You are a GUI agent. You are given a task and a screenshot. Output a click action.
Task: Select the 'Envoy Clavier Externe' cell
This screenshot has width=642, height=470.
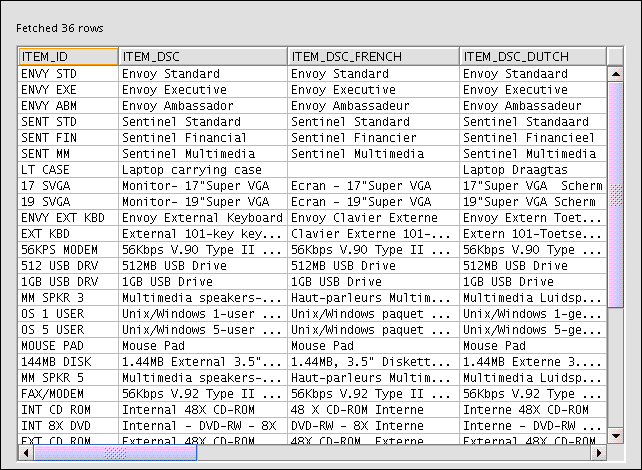tap(373, 218)
